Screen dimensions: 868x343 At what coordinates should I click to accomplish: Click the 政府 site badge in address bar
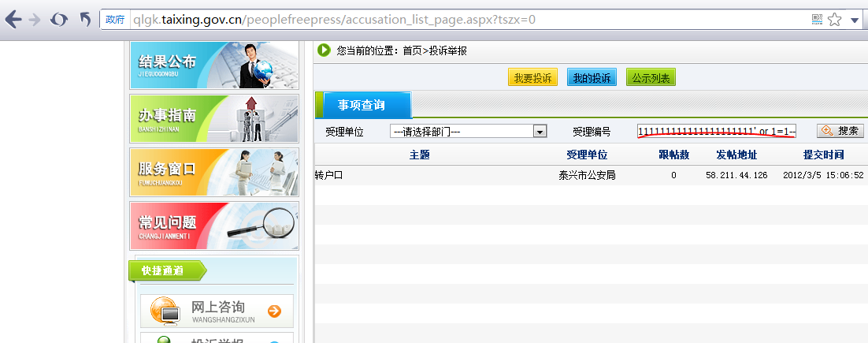[115, 20]
